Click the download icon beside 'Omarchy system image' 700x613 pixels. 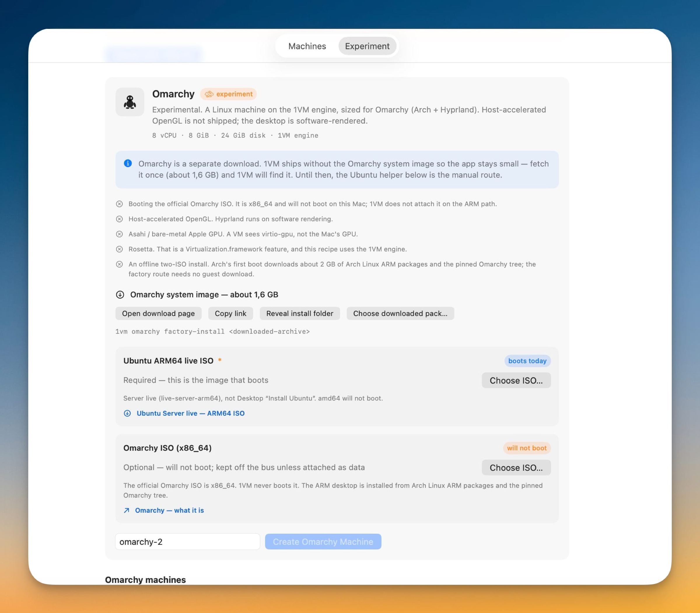[x=120, y=294]
